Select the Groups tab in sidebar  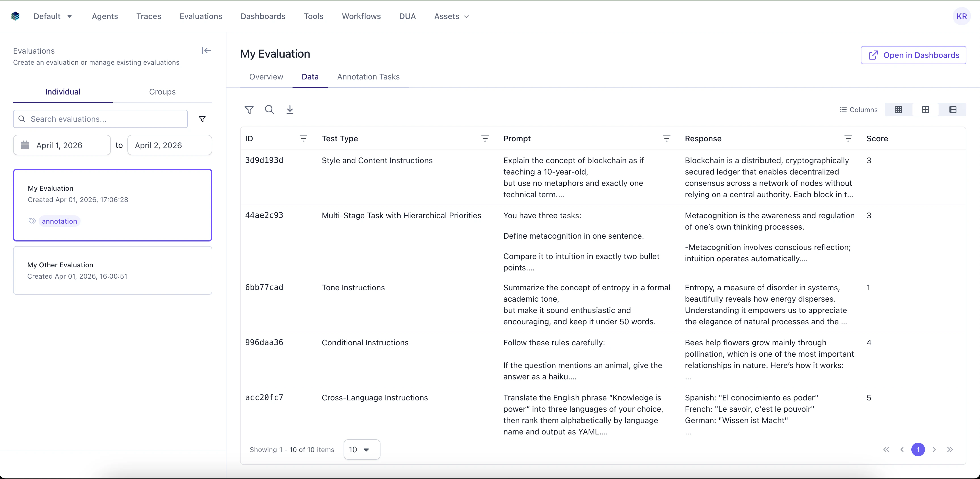(162, 92)
